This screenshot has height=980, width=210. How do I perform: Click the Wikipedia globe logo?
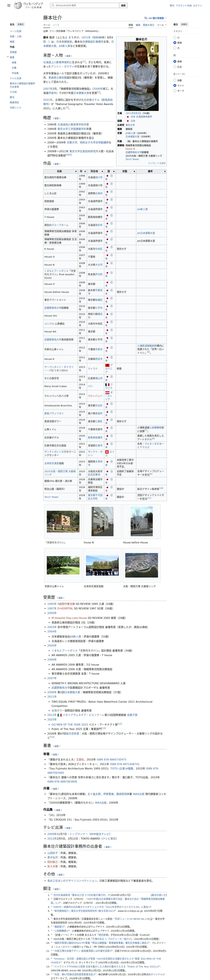pos(18,5)
